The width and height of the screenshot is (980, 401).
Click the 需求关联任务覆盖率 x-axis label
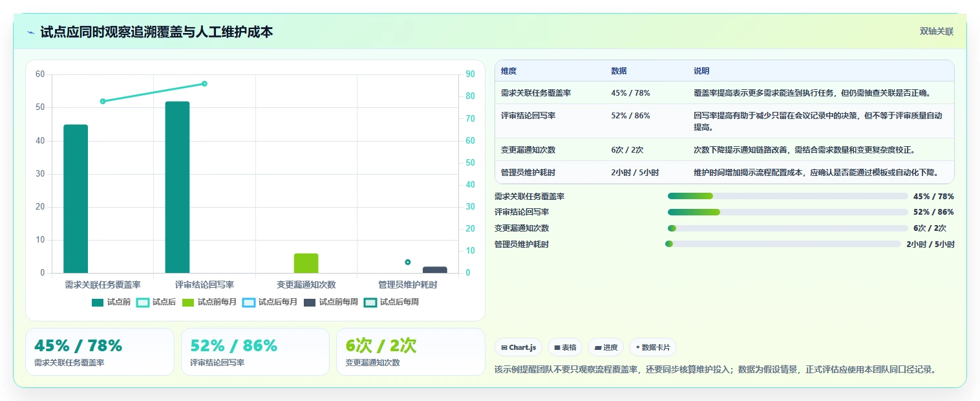coord(103,285)
